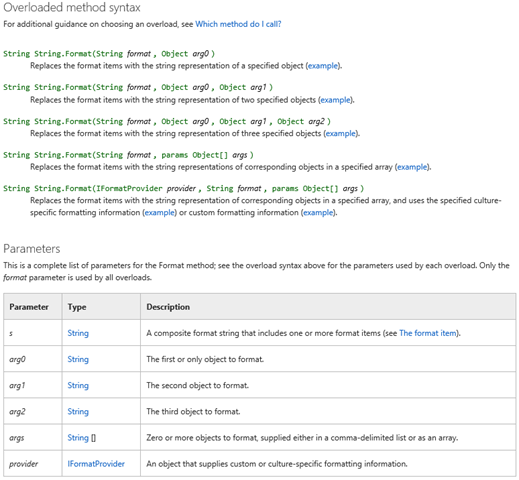Open the IFormatProvider type link
Image resolution: width=519 pixels, height=480 pixels.
[96, 464]
